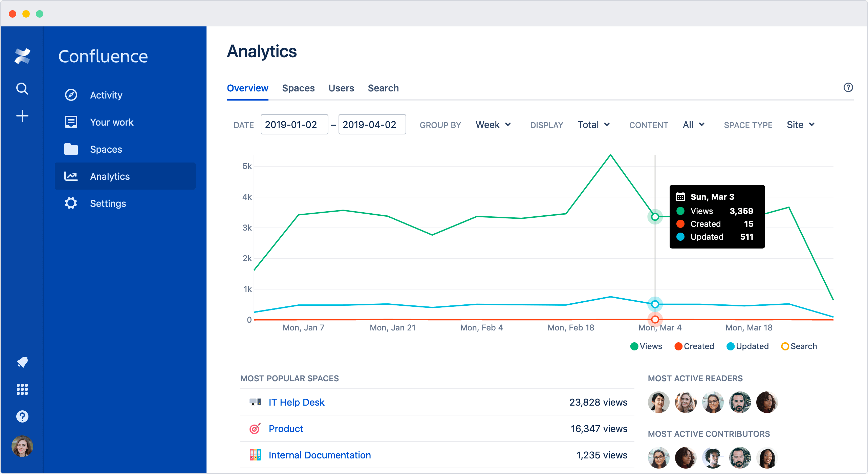Open Your work from its sidebar icon
868x474 pixels.
click(70, 122)
